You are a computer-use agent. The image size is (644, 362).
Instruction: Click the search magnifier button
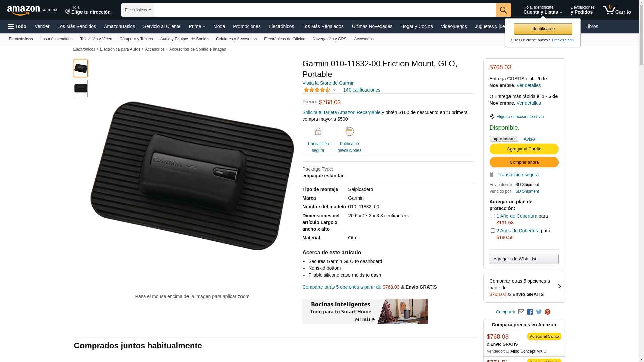click(503, 10)
